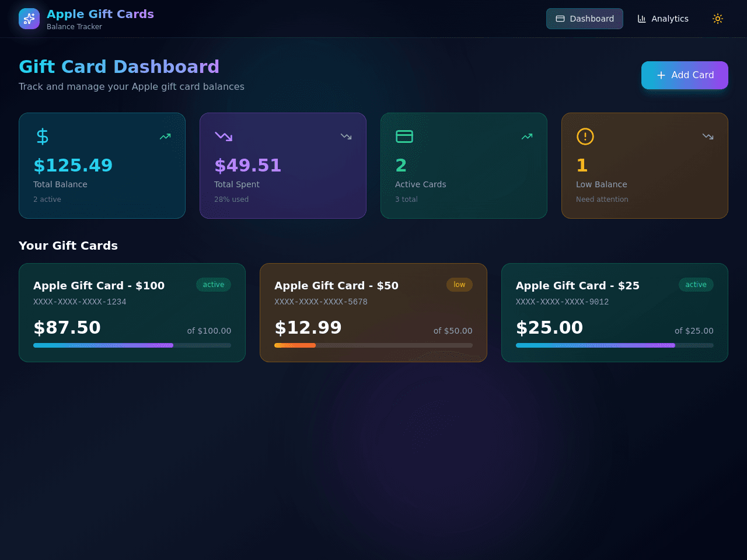Toggle the sun theme switch
Image resolution: width=747 pixels, height=560 pixels.
coord(718,19)
